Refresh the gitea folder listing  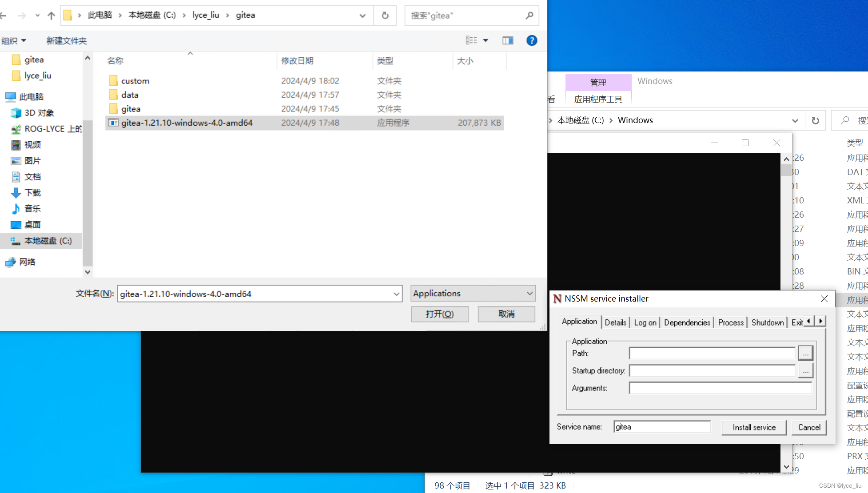(385, 16)
